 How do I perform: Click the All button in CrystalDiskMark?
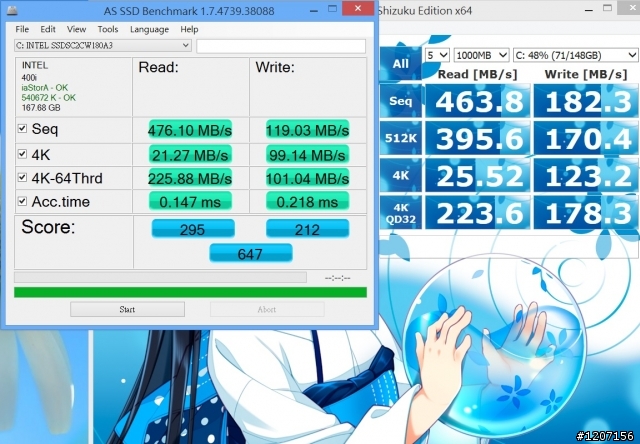[x=400, y=64]
